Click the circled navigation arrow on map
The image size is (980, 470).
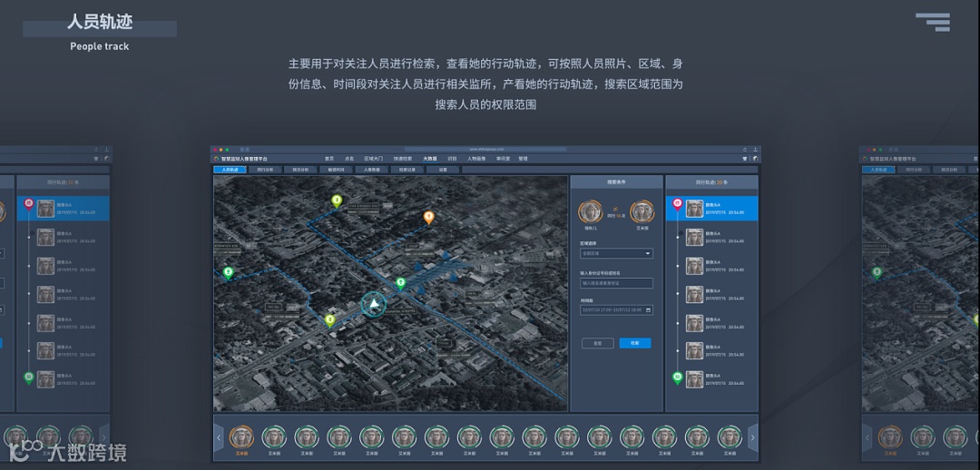pyautogui.click(x=374, y=304)
